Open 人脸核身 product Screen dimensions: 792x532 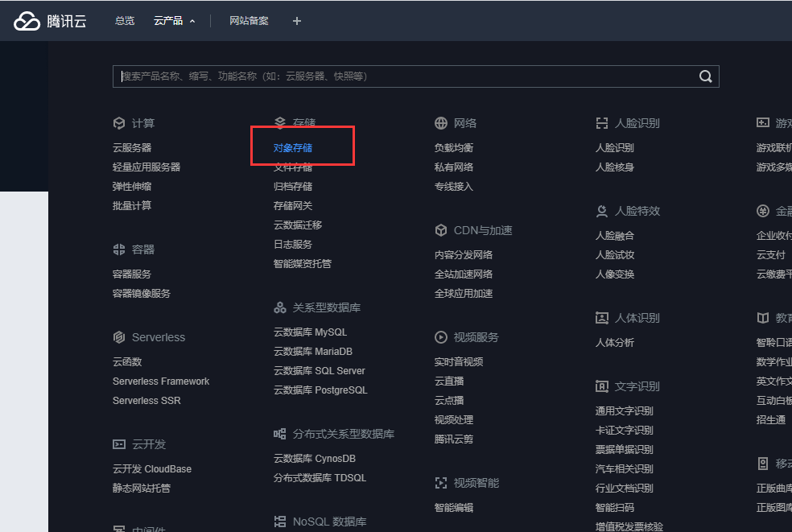click(615, 167)
